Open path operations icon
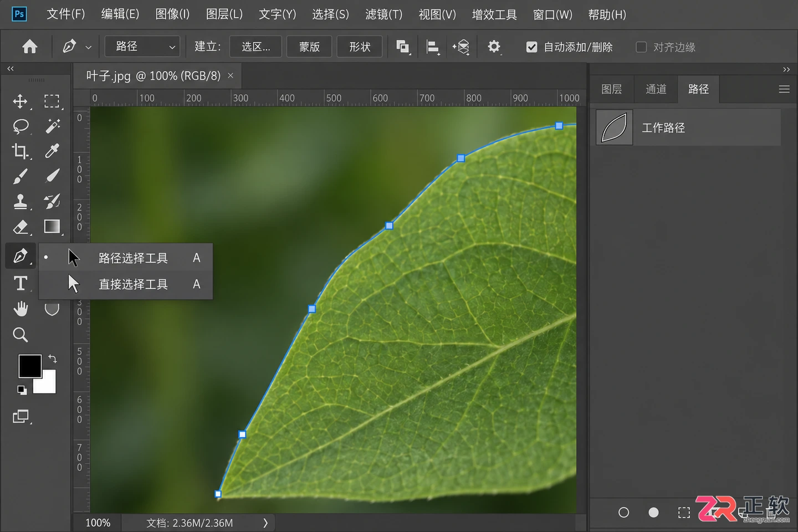This screenshot has width=798, height=532. click(403, 47)
